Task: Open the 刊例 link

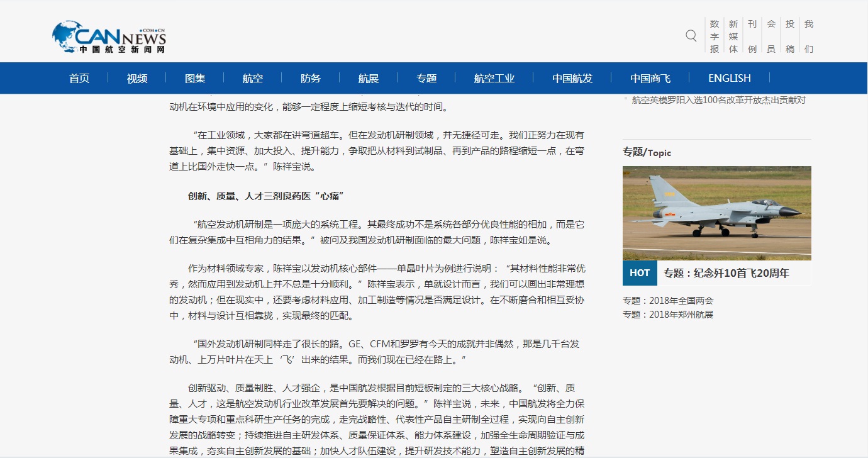Action: 752,36
